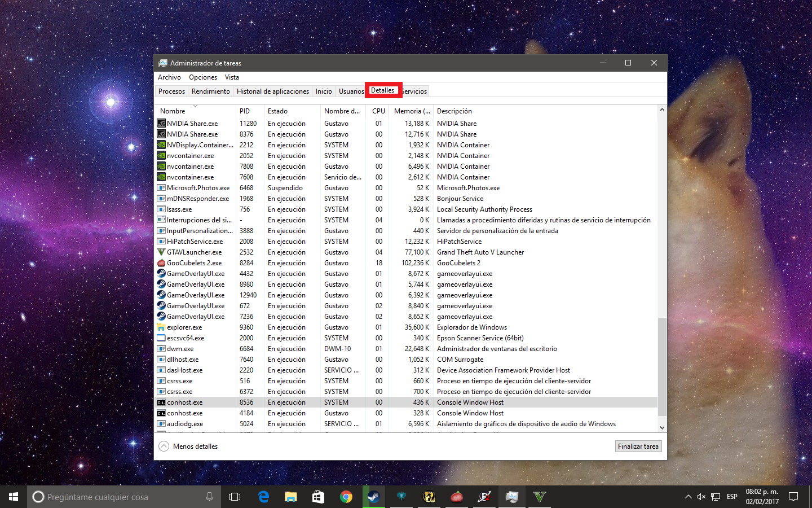Open the Windows Start menu
The image size is (812, 508).
point(14,497)
